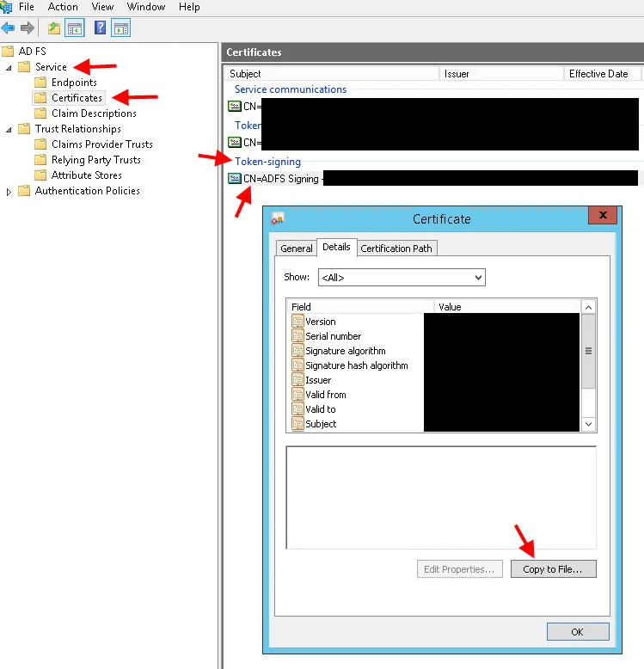Click the field list scroll up arrow
The height and width of the screenshot is (669, 644).
[x=589, y=307]
